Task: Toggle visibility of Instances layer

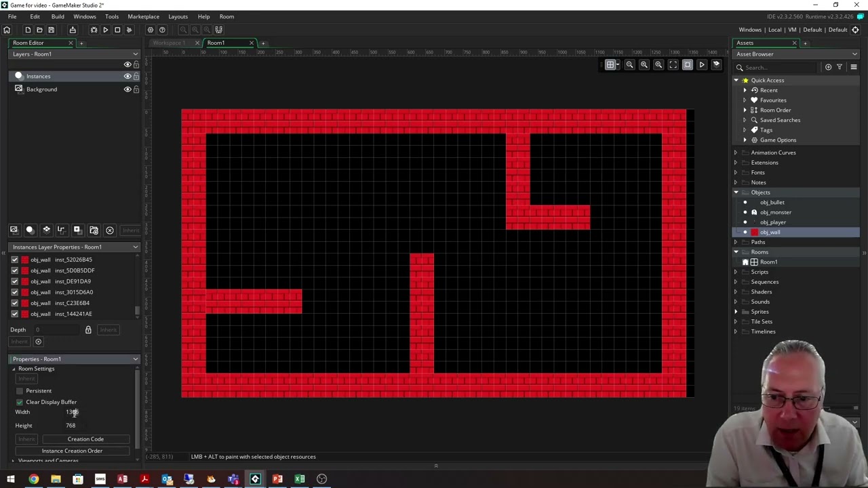Action: (x=127, y=77)
